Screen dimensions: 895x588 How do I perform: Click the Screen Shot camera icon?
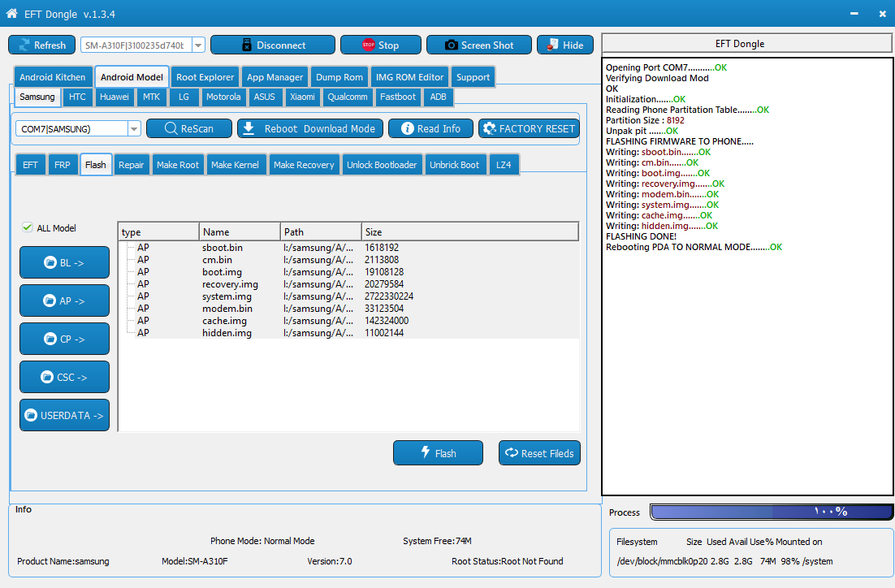click(451, 45)
